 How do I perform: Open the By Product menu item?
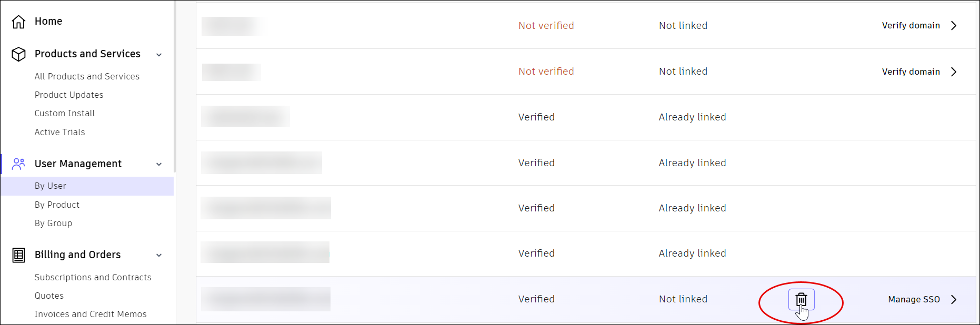tap(57, 205)
